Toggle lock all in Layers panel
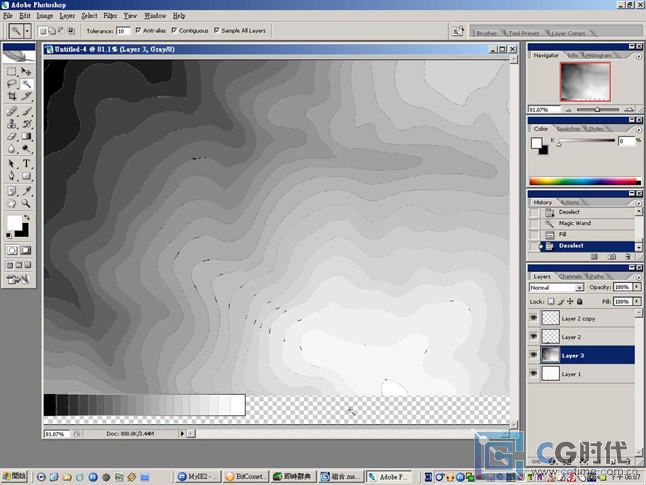Viewport: 646px width, 485px height. 580,302
